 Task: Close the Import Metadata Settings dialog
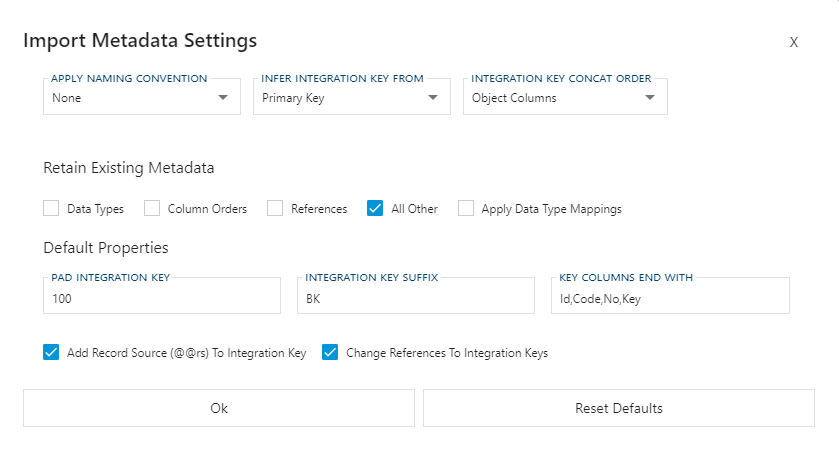(x=793, y=42)
